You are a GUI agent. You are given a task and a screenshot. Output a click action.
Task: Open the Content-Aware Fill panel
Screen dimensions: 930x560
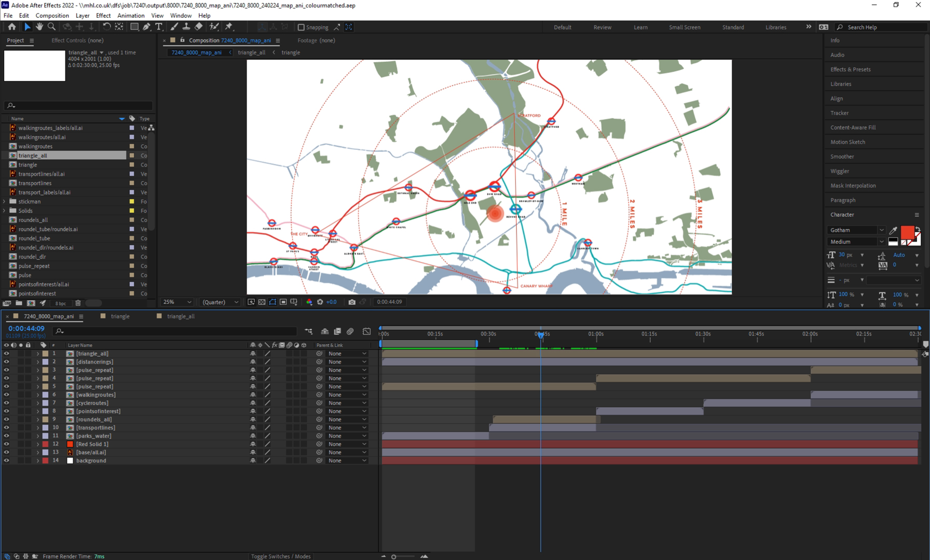point(853,127)
